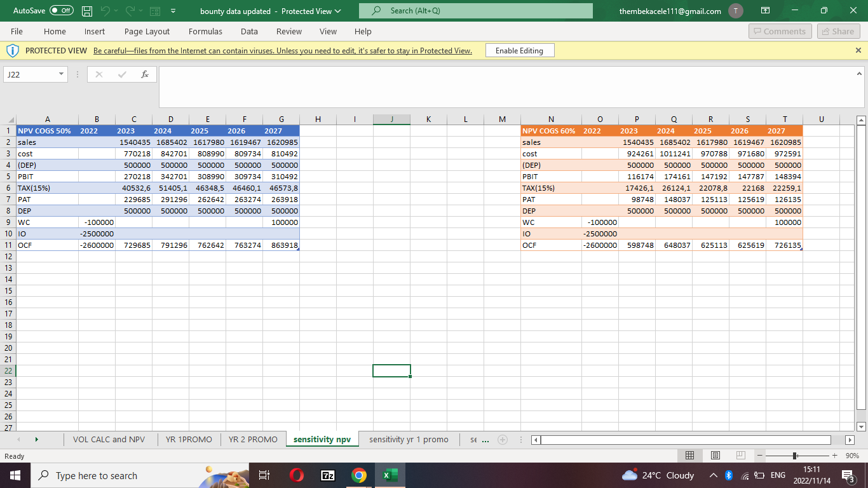Open the Data tab
The image size is (868, 488).
pyautogui.click(x=249, y=31)
